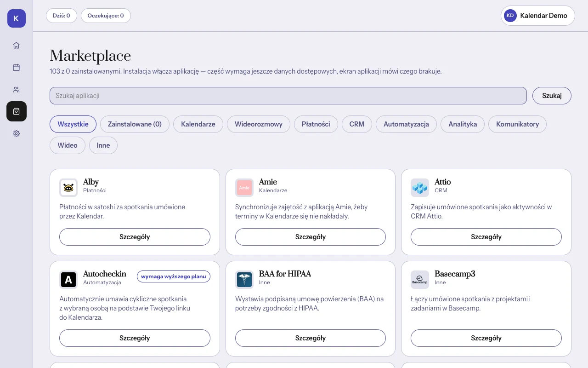This screenshot has width=588, height=368.
Task: Filter by Analityka category
Action: pos(463,124)
